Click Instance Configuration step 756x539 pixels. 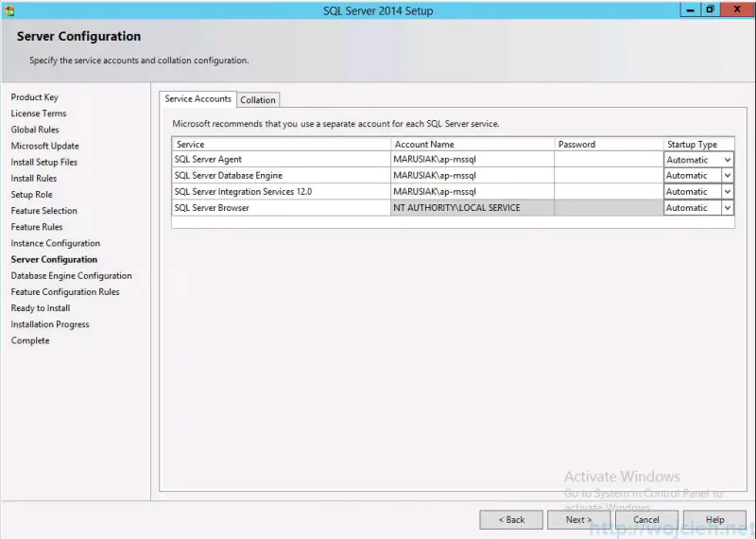[x=56, y=243]
